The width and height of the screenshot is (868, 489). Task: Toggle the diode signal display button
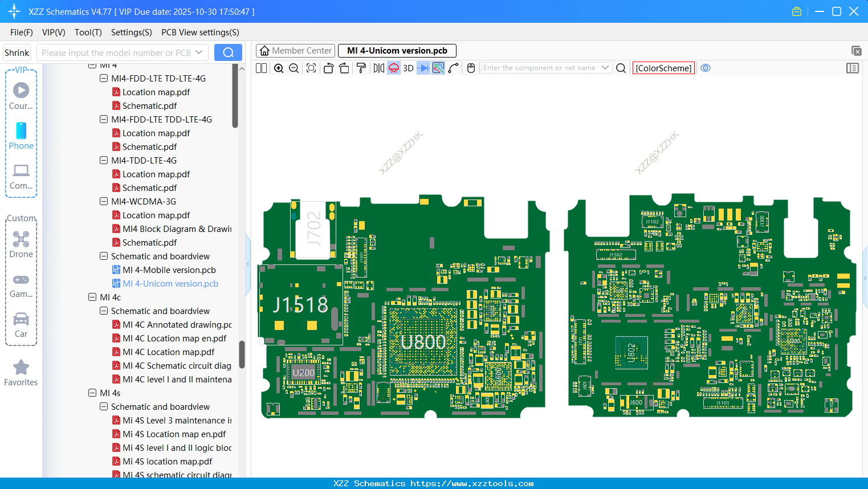423,68
